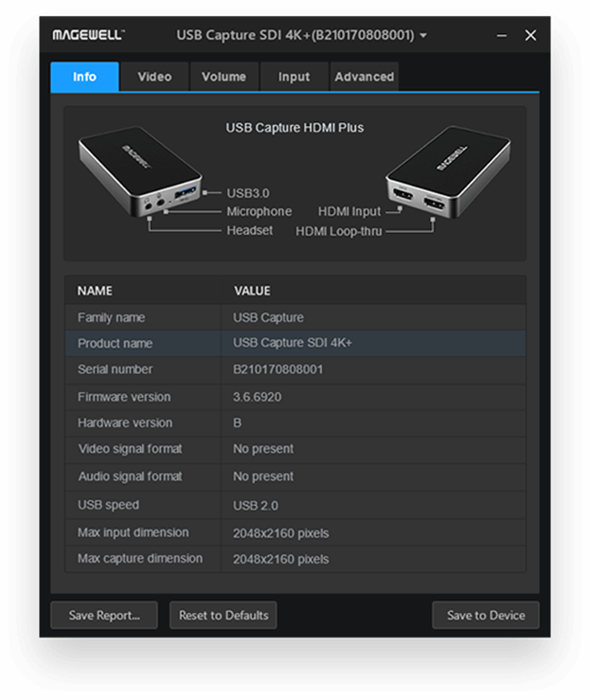590x700 pixels.
Task: Go to the Advanced tab
Action: tap(364, 77)
